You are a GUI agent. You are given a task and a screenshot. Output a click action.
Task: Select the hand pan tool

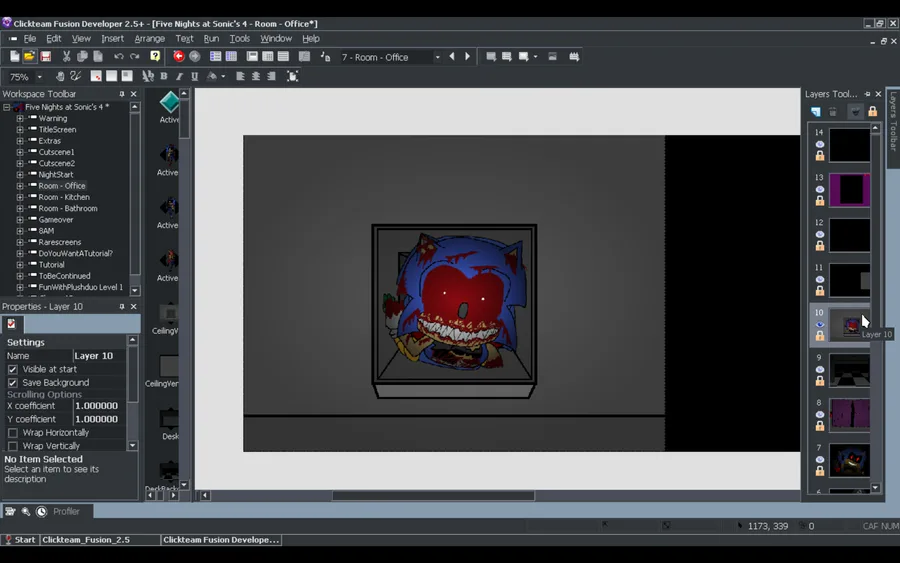(60, 76)
